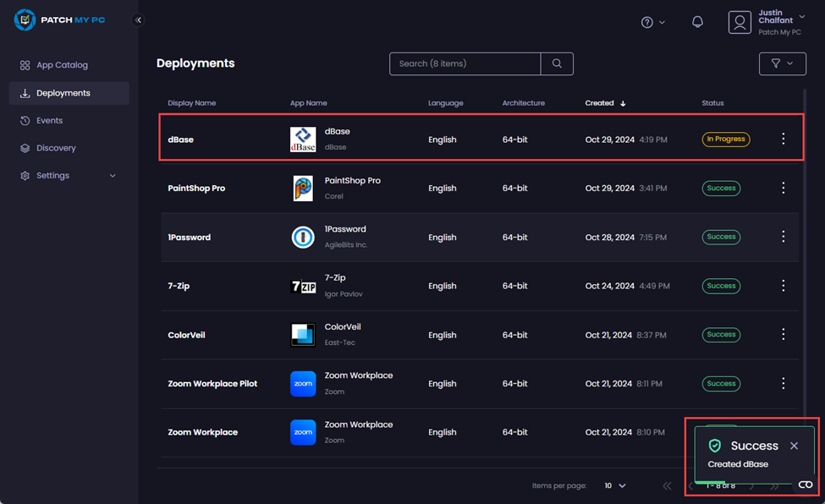The image size is (825, 504).
Task: Open options menu for the PaintShop Pro row
Action: click(783, 188)
